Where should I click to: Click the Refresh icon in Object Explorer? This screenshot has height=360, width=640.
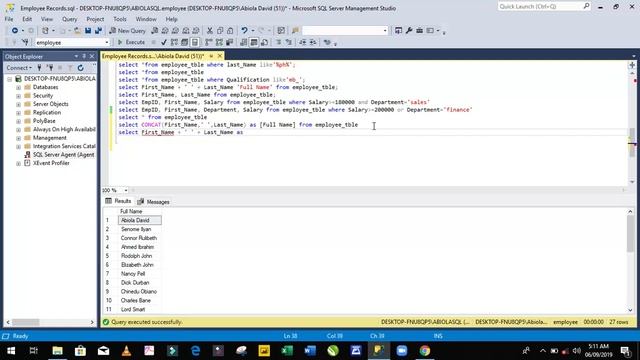click(81, 68)
